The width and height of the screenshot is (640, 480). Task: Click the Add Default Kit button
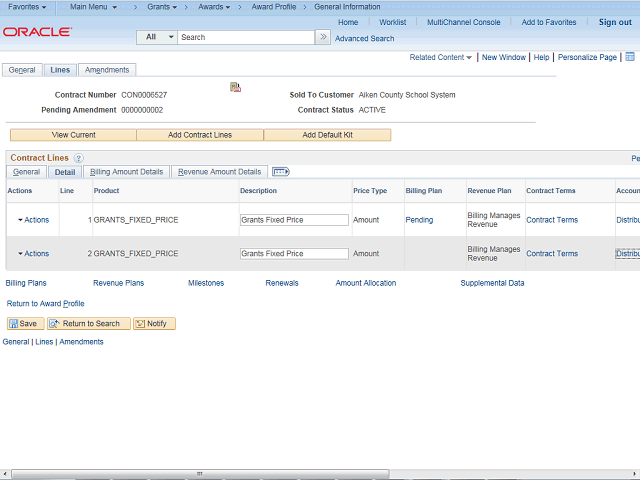[327, 135]
